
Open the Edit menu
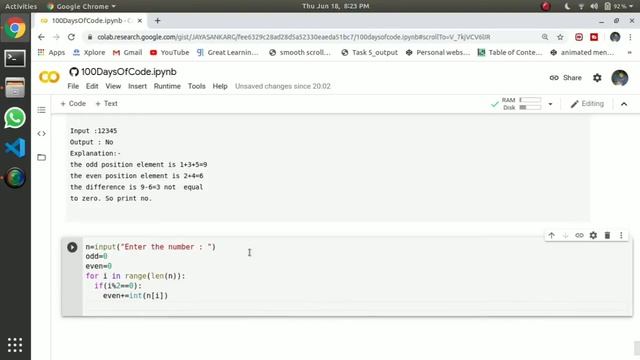tap(92, 86)
